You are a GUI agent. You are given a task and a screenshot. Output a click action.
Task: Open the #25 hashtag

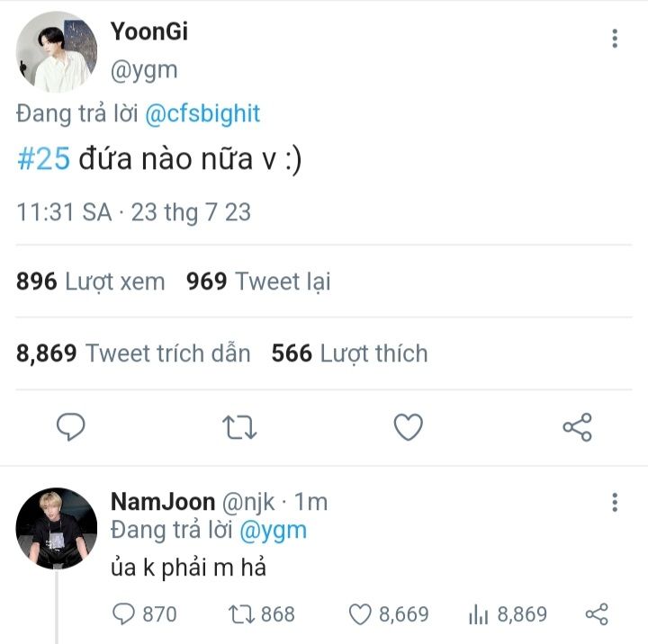click(43, 160)
